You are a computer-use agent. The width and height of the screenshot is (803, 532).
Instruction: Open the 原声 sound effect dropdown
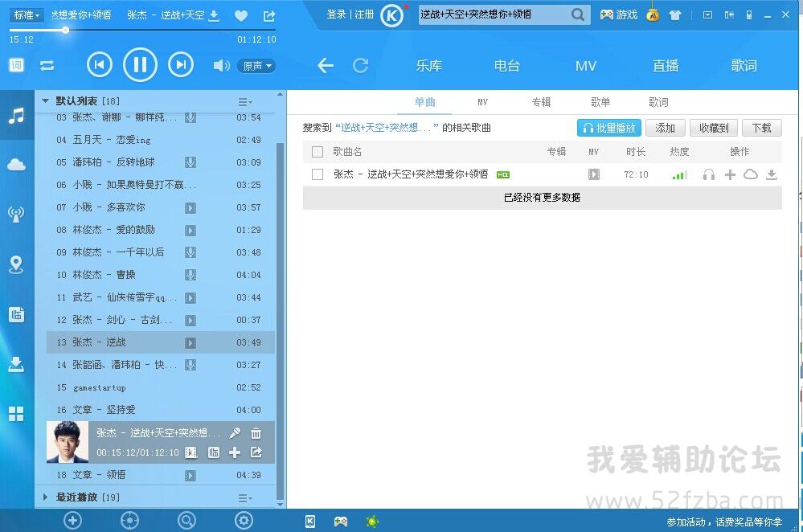pyautogui.click(x=256, y=66)
